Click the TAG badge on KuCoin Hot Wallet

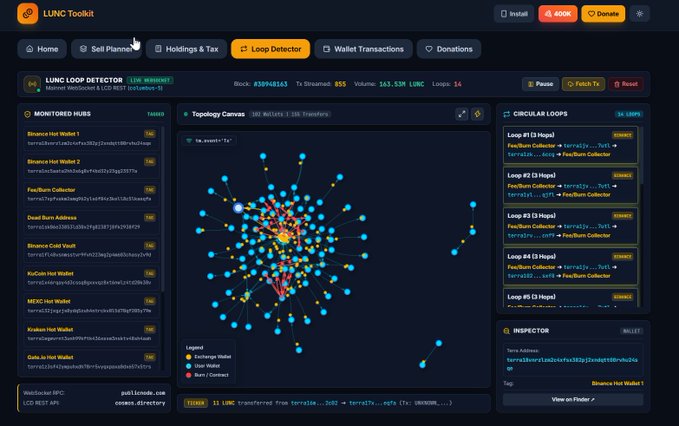click(x=150, y=273)
